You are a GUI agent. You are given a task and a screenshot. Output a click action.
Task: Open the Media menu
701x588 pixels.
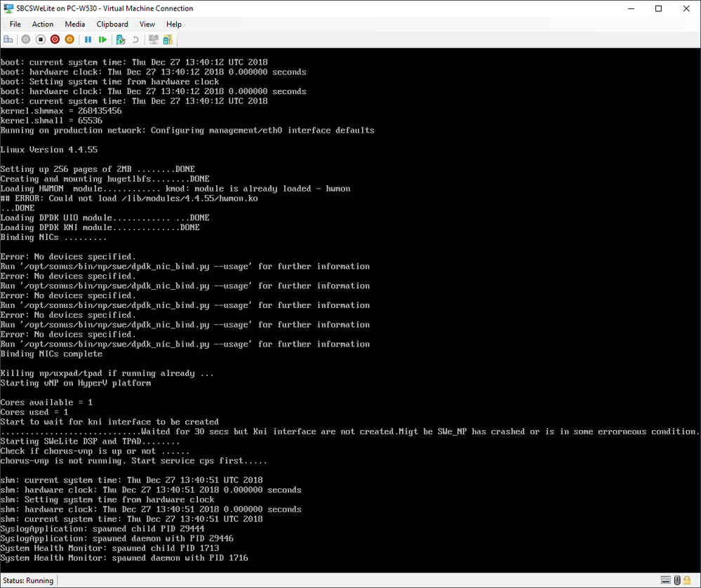pyautogui.click(x=74, y=24)
